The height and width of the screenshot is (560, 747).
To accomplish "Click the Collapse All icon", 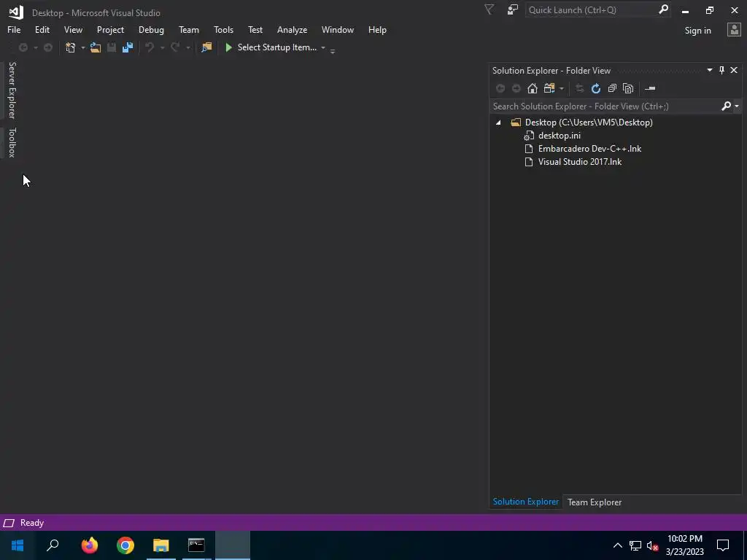I will pyautogui.click(x=612, y=88).
